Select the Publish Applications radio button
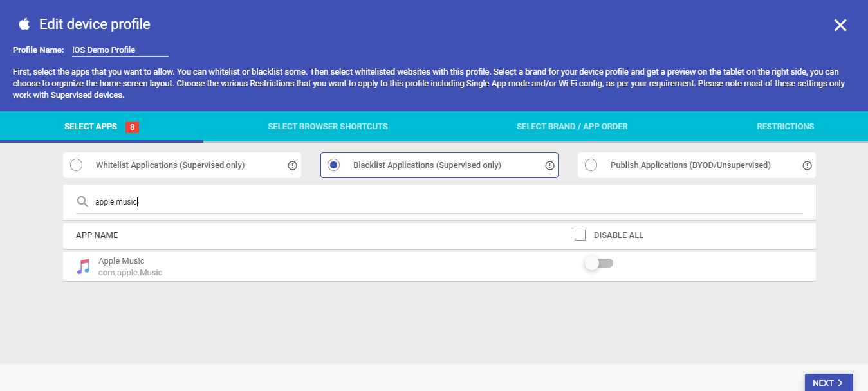The image size is (868, 391). [591, 165]
